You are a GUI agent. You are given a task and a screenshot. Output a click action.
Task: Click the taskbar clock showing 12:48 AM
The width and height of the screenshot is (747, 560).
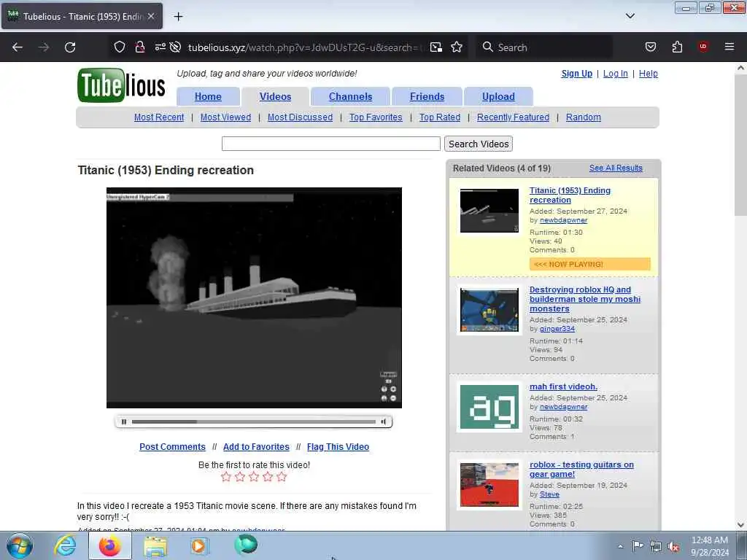[x=710, y=546]
